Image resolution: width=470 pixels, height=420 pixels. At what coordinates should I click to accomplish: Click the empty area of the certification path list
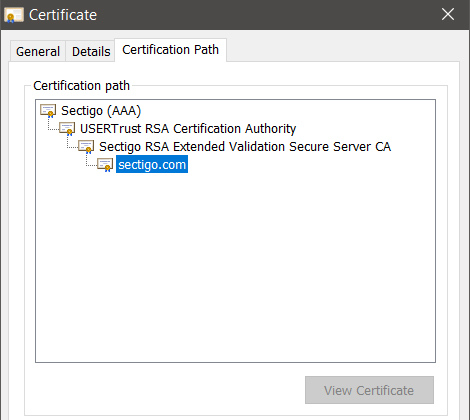(235, 267)
